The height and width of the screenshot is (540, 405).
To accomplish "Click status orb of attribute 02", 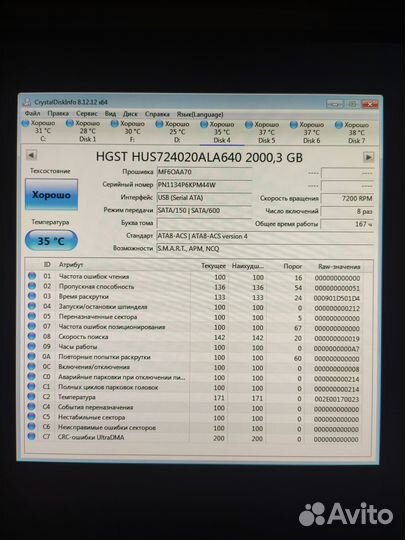I will click(32, 286).
